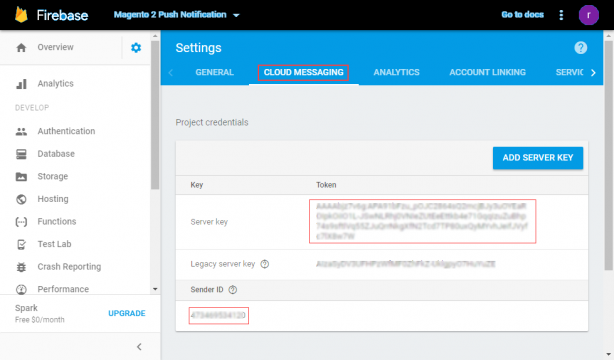Image resolution: width=614 pixels, height=360 pixels.
Task: Move tabs left with the chevron arrow
Action: (x=171, y=72)
